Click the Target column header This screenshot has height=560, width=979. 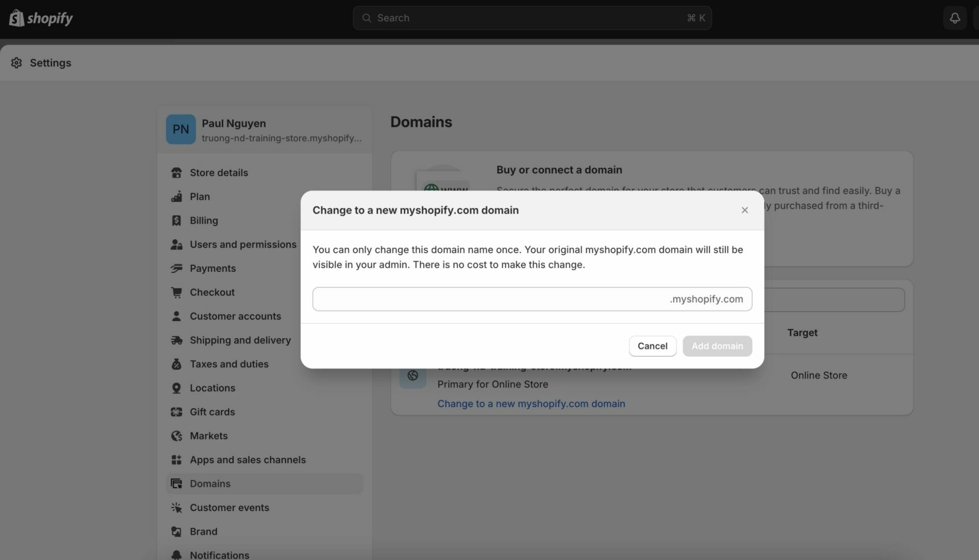(802, 333)
